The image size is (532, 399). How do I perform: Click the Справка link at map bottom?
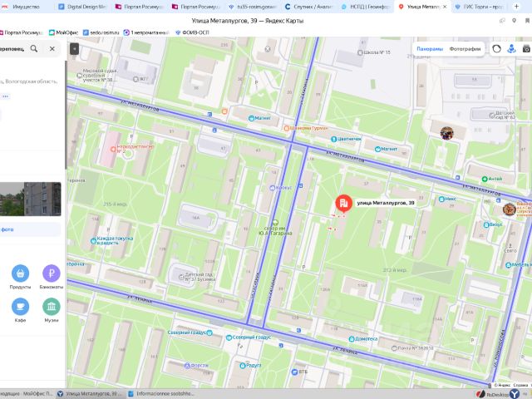pos(520,385)
